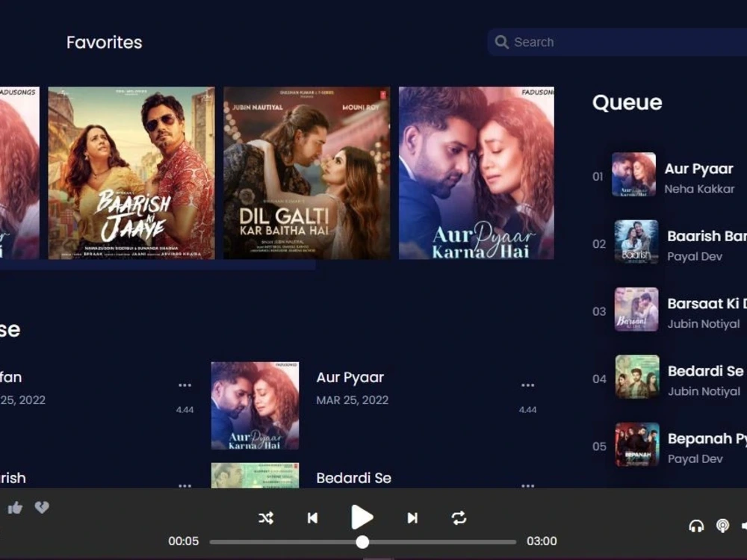Click Payal Dev under Baarish in queue
747x560 pixels.
pyautogui.click(x=695, y=257)
